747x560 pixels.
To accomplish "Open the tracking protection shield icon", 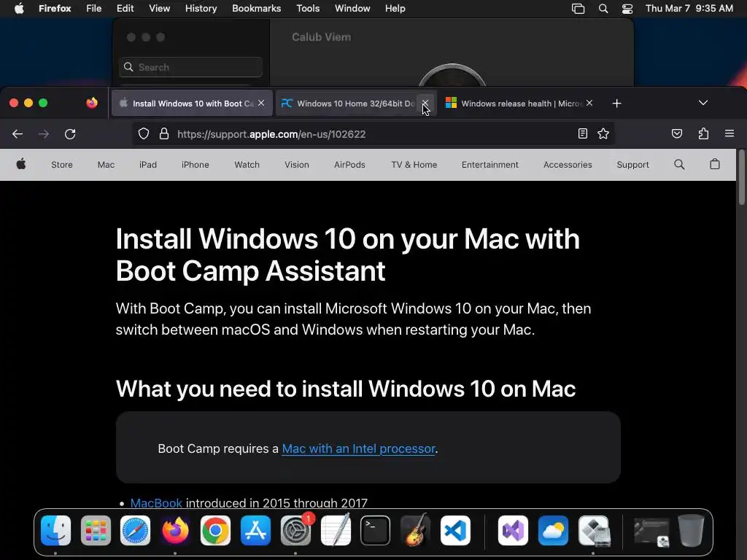I will click(x=144, y=134).
